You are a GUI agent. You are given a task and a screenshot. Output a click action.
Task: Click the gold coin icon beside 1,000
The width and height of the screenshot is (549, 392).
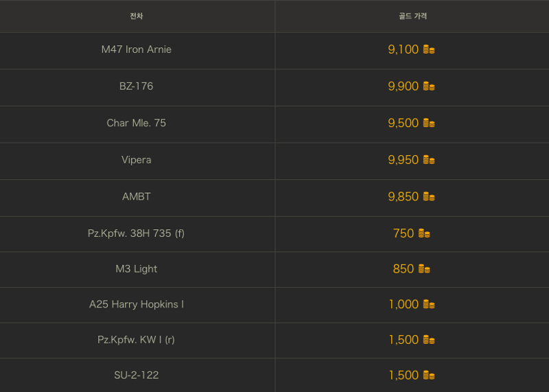429,304
